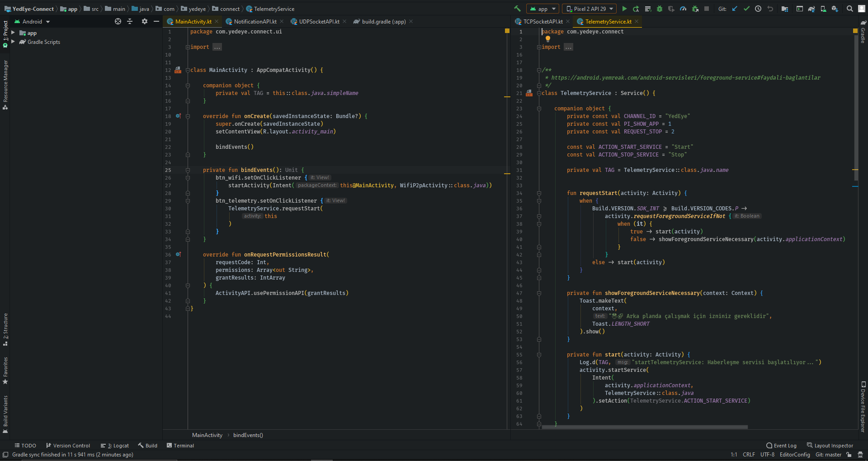The width and height of the screenshot is (868, 461).
Task: Click the Git Rollback undo arrow
Action: (x=770, y=9)
